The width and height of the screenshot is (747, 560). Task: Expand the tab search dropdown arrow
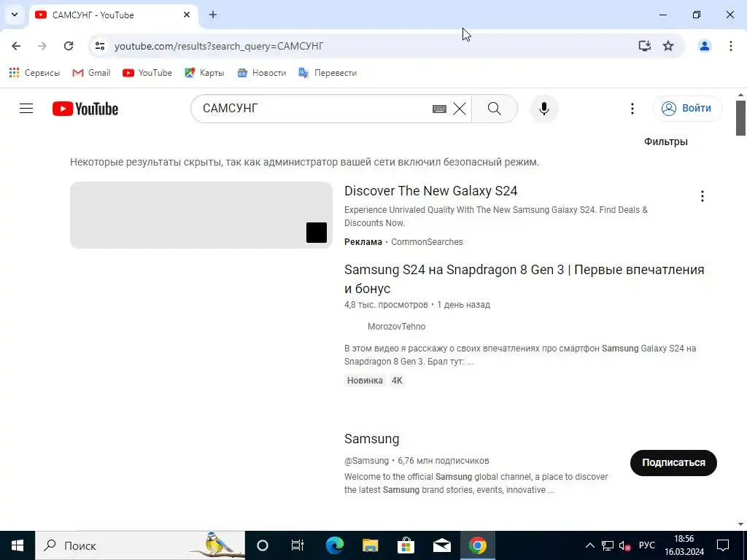click(x=15, y=15)
